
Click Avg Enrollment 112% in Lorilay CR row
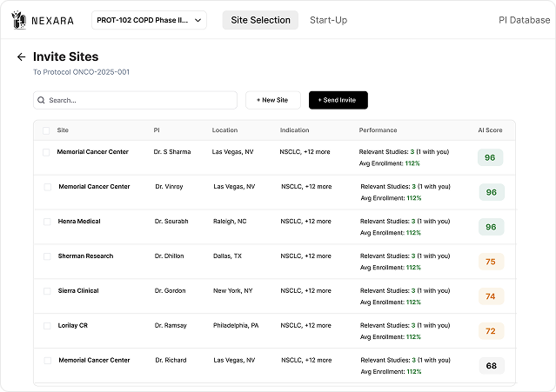pyautogui.click(x=391, y=336)
